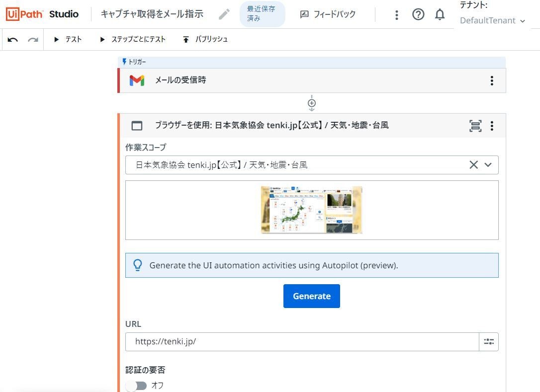Click the Generate button
The image size is (540, 392).
[x=312, y=296]
